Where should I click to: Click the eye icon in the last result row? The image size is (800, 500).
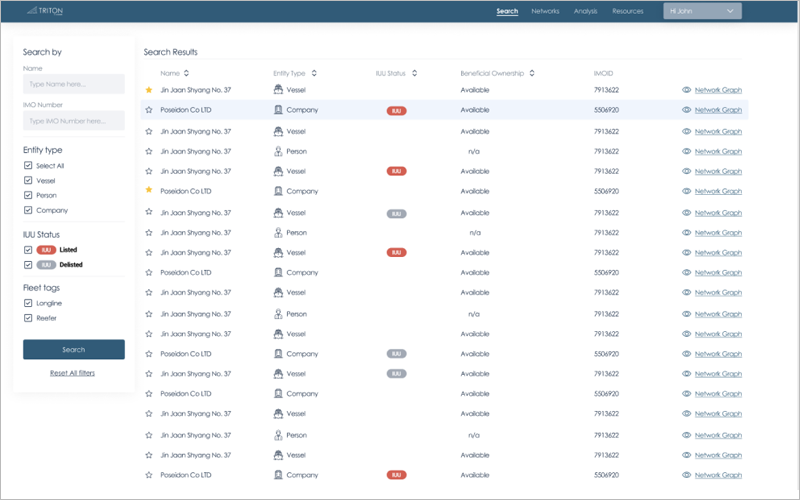coord(686,475)
